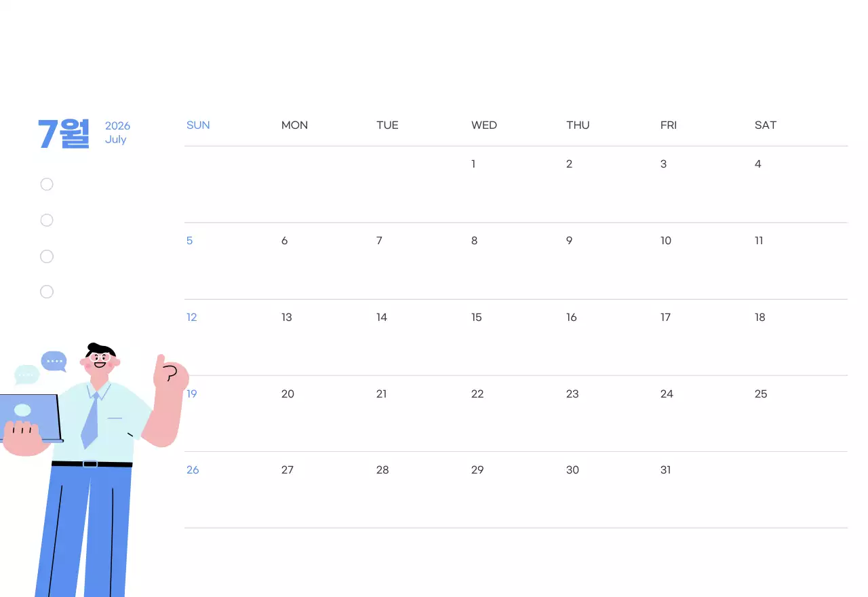Select the 2026 year label

point(117,126)
